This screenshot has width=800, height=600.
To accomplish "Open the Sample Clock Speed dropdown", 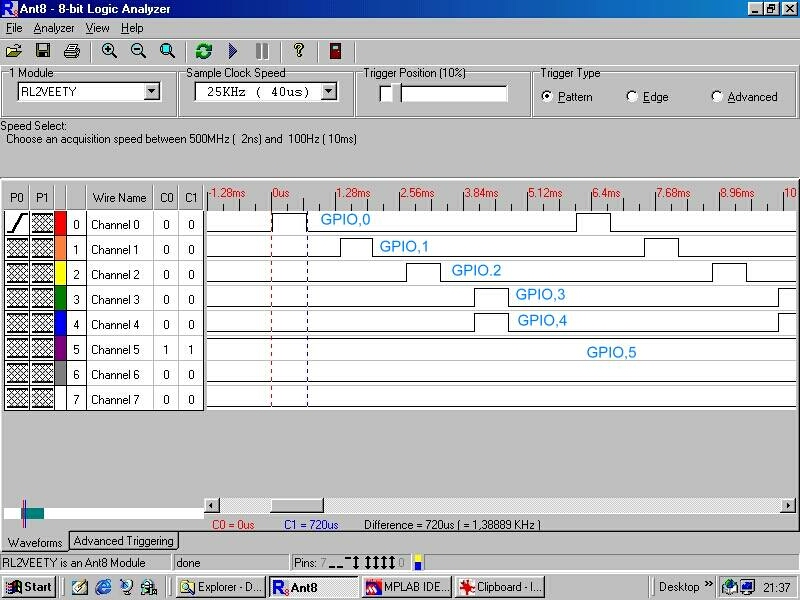I will coord(329,92).
